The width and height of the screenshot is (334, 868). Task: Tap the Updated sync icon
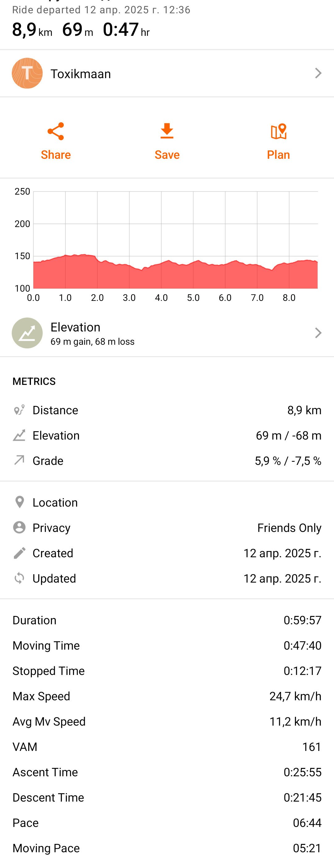coord(19,578)
